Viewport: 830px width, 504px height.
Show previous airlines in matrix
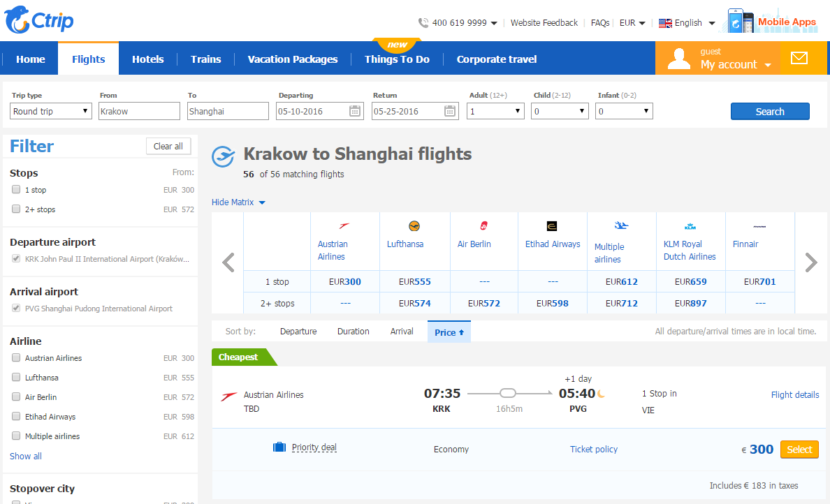(x=228, y=262)
